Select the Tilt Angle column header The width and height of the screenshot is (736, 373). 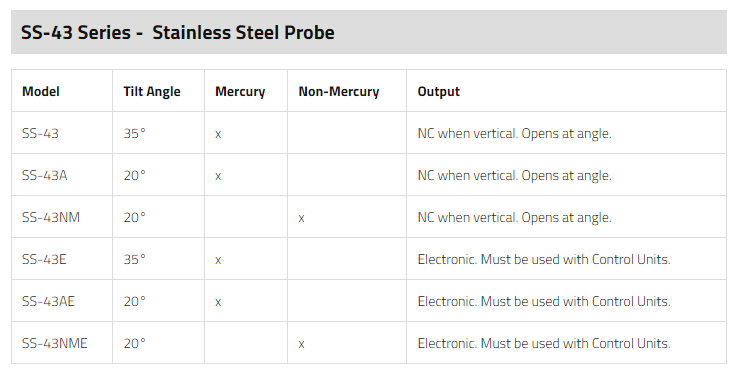(x=152, y=91)
